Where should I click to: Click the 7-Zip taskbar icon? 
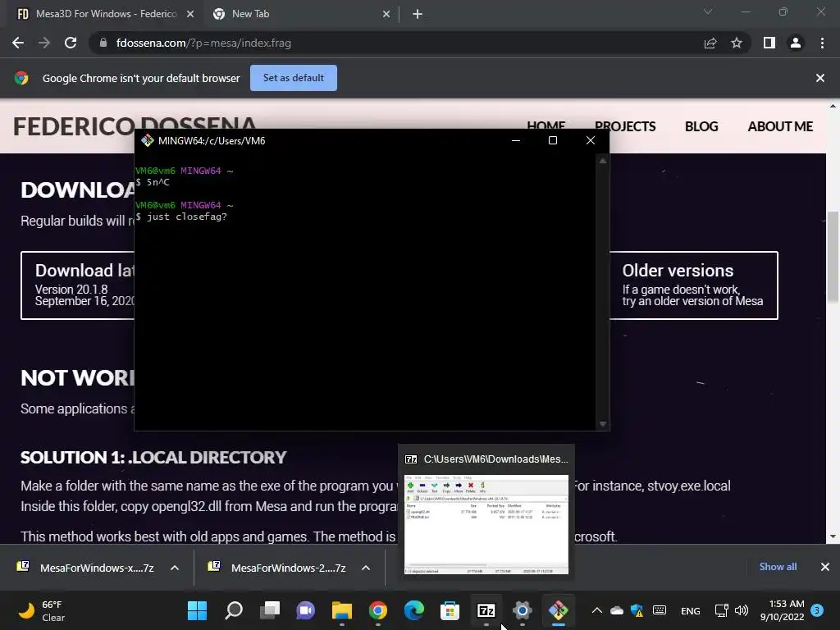[486, 610]
